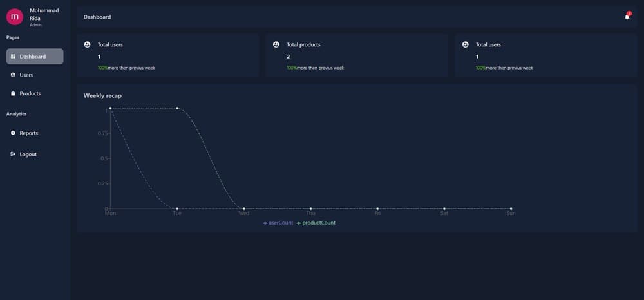Image resolution: width=644 pixels, height=300 pixels.
Task: Click the notification bell icon
Action: 627,17
